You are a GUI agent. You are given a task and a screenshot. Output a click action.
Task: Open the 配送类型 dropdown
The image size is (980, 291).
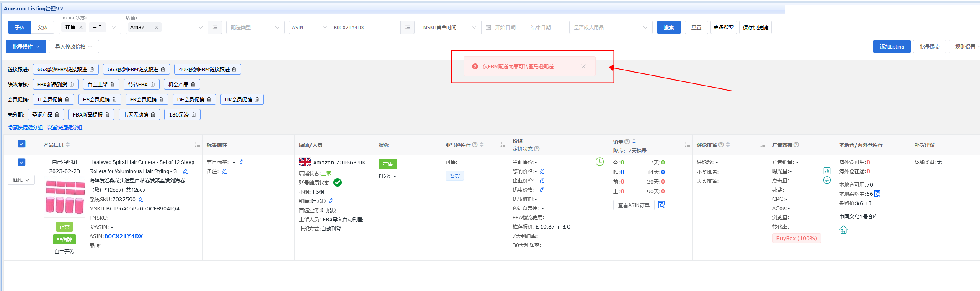click(255, 27)
